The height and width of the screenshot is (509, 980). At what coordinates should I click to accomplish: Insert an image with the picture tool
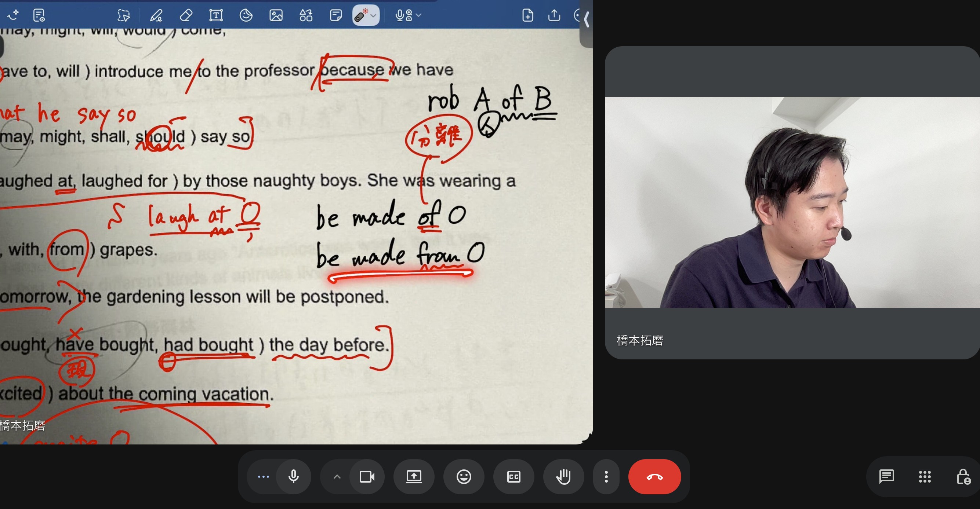coord(276,15)
